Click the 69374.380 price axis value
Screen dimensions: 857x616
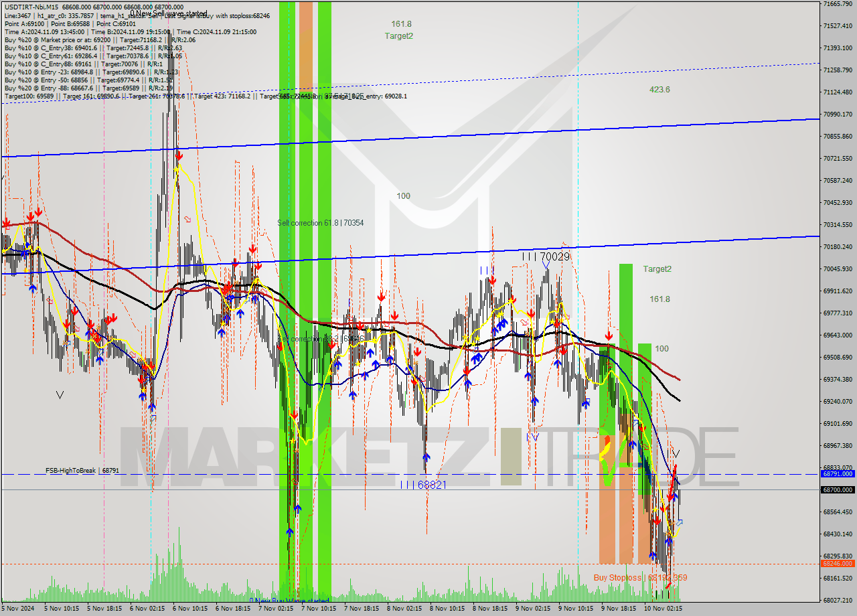pyautogui.click(x=838, y=379)
